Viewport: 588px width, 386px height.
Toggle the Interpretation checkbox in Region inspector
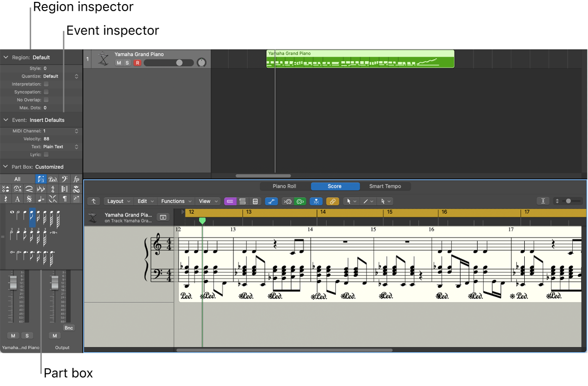point(46,84)
